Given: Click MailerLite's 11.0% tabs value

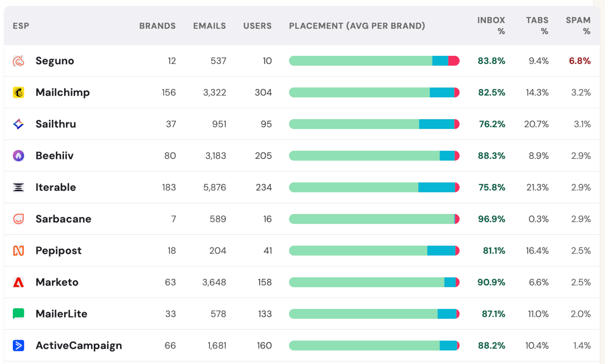Looking at the screenshot, I should click(538, 314).
